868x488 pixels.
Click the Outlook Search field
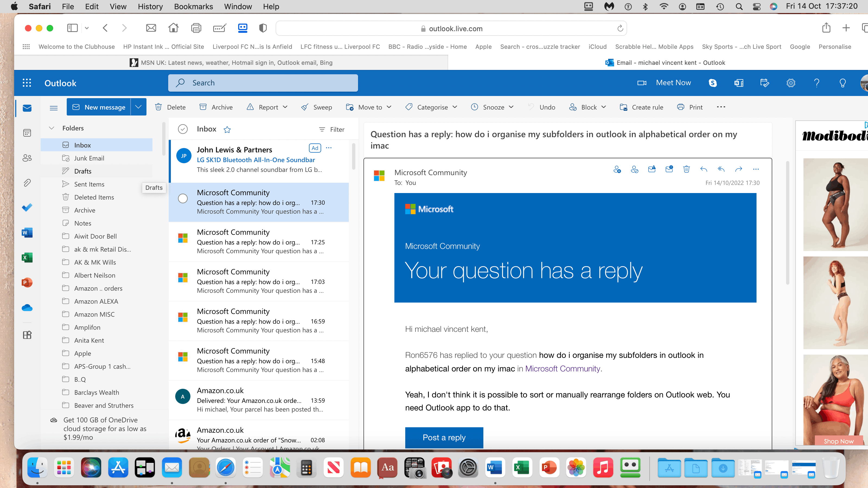pyautogui.click(x=263, y=83)
